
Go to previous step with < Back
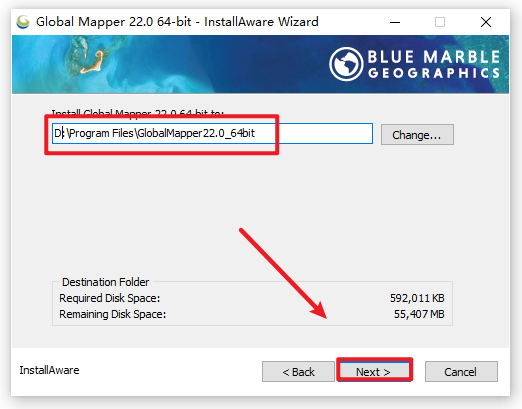298,372
